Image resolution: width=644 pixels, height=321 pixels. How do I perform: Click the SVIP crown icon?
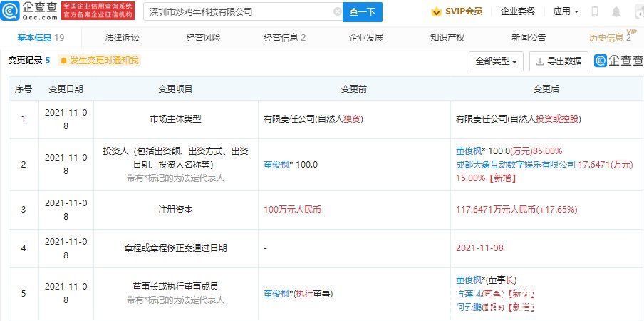coord(436,12)
